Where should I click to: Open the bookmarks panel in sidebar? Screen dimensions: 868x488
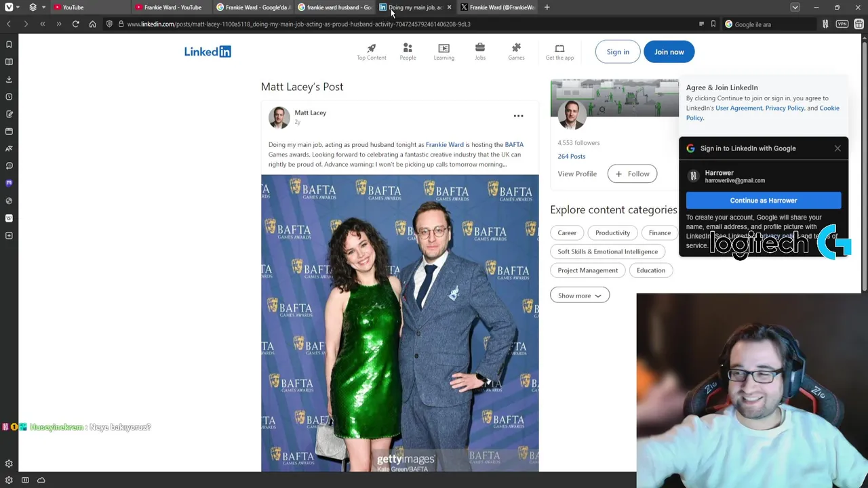coord(9,44)
